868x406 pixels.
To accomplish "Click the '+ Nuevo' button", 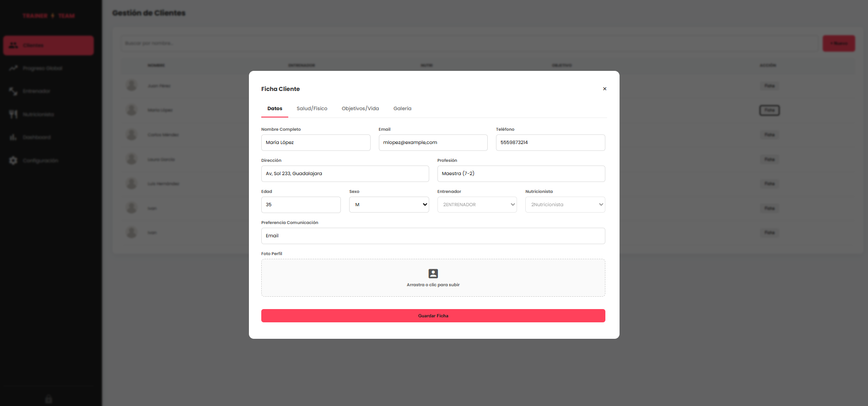I will (x=839, y=43).
